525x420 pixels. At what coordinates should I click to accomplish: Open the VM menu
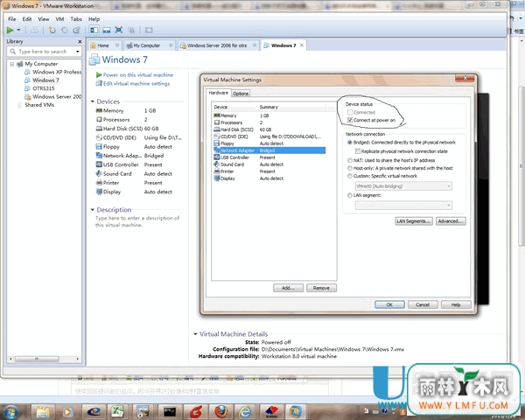click(59, 19)
